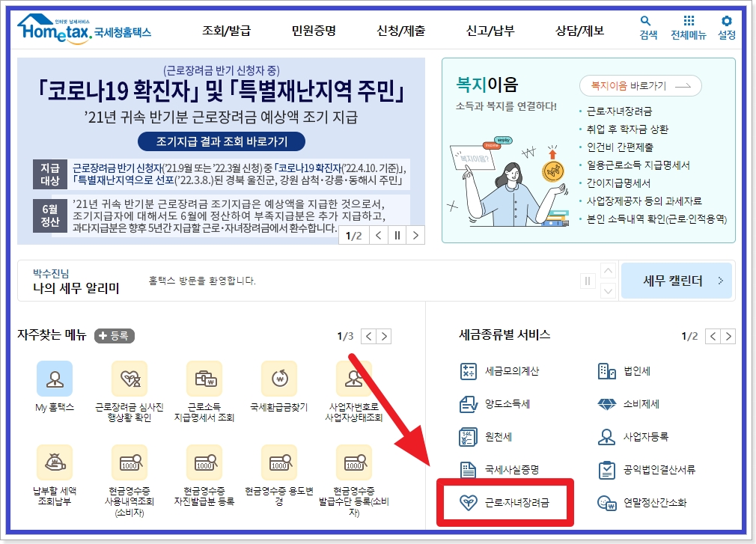Open the highlighted 근로·자녀장려금 service
The height and width of the screenshot is (544, 756).
[x=509, y=504]
